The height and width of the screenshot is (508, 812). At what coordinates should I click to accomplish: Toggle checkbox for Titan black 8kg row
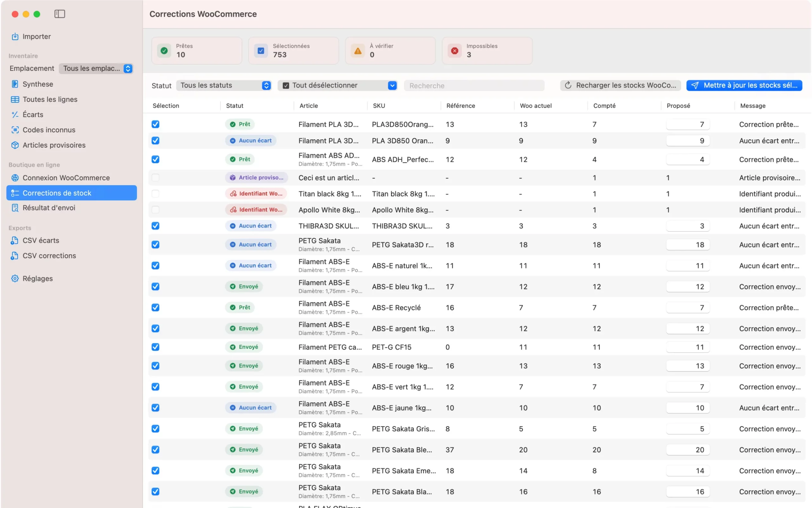155,194
